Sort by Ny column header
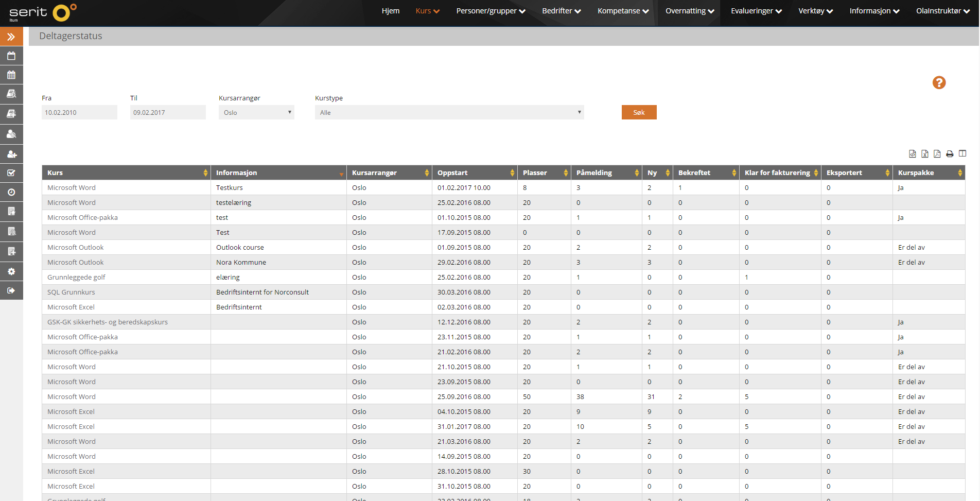Viewport: 980px width, 501px height. (657, 172)
